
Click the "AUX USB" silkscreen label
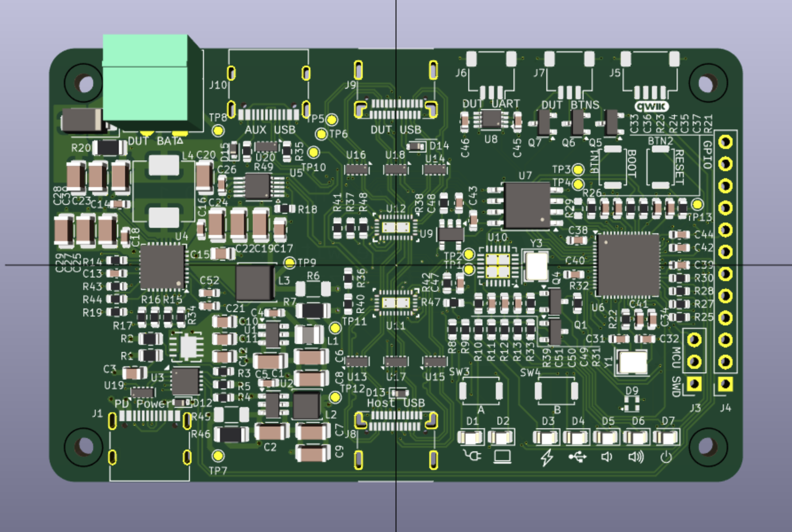[x=270, y=129]
